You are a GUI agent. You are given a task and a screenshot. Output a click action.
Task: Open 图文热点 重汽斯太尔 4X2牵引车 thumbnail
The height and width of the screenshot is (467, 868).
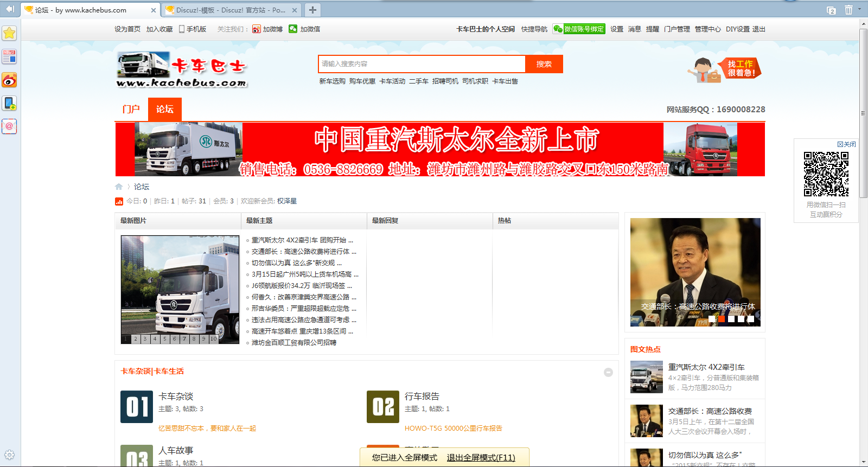pyautogui.click(x=647, y=377)
